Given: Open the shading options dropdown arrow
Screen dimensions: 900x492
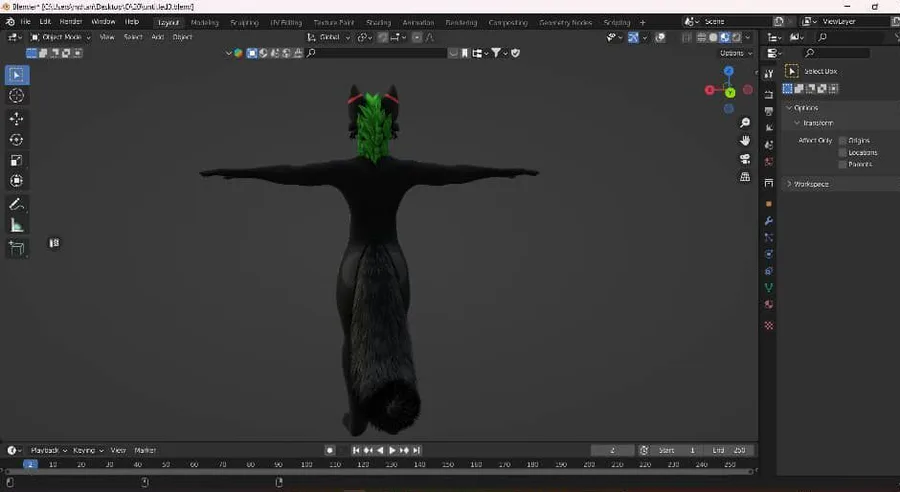Looking at the screenshot, I should pyautogui.click(x=748, y=37).
